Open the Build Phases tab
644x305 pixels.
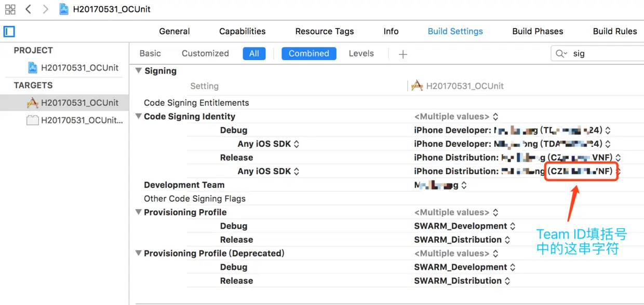(538, 31)
